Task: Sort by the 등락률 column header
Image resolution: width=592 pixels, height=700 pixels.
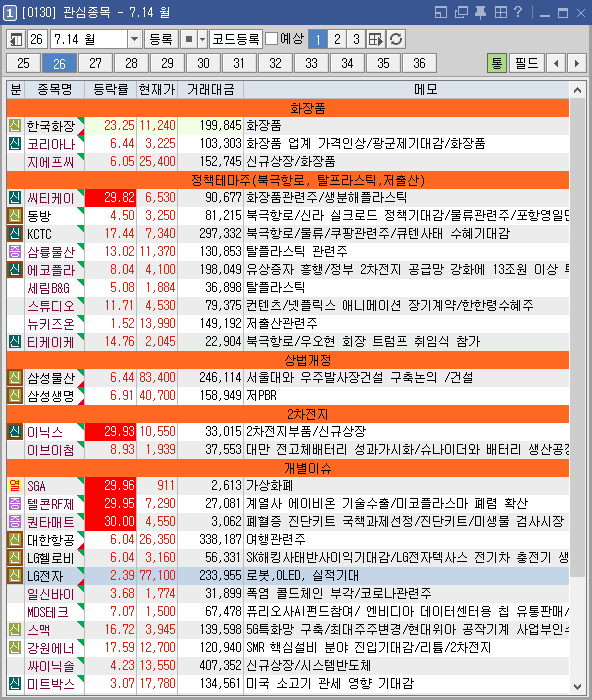Action: [x=111, y=90]
